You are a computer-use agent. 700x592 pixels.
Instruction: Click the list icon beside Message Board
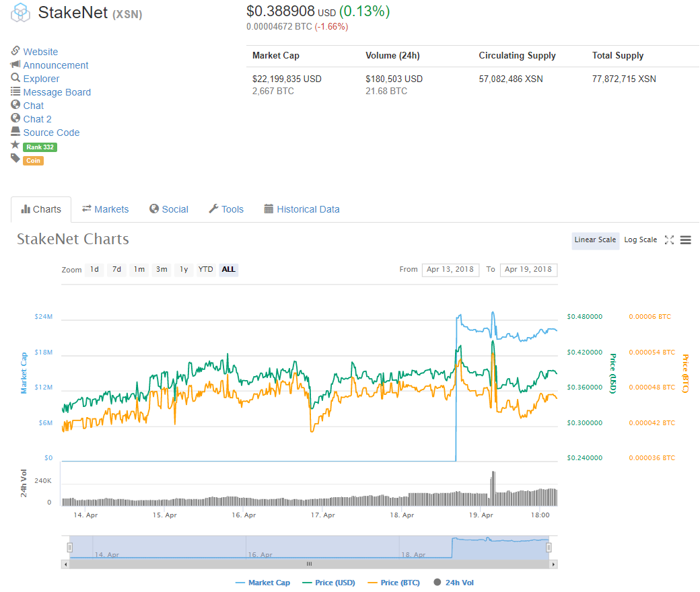(15, 91)
